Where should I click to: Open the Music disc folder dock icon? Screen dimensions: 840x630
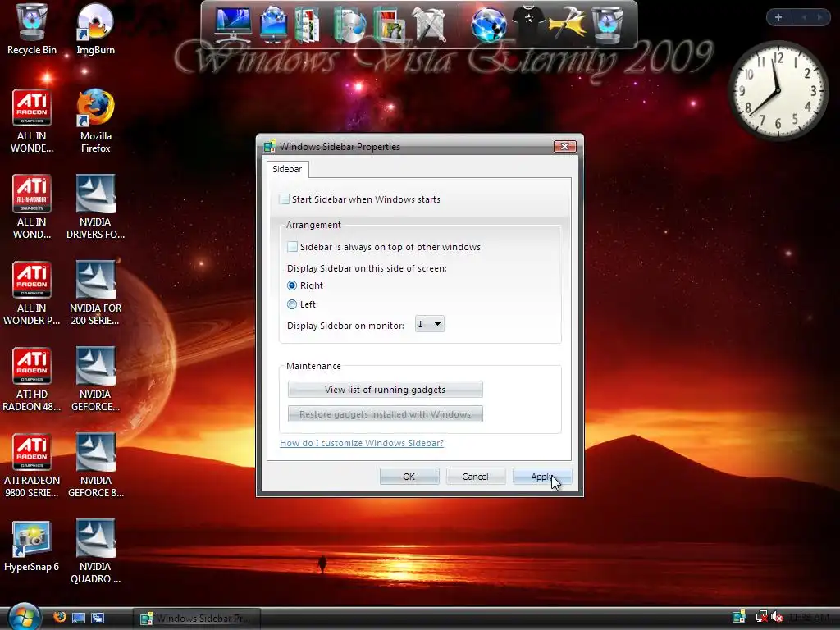click(349, 24)
